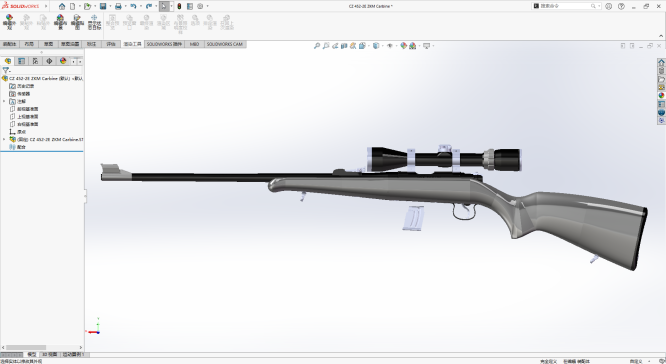Screen dimensions: 666x364
Task: Click the search commands input field
Action: [565, 6]
